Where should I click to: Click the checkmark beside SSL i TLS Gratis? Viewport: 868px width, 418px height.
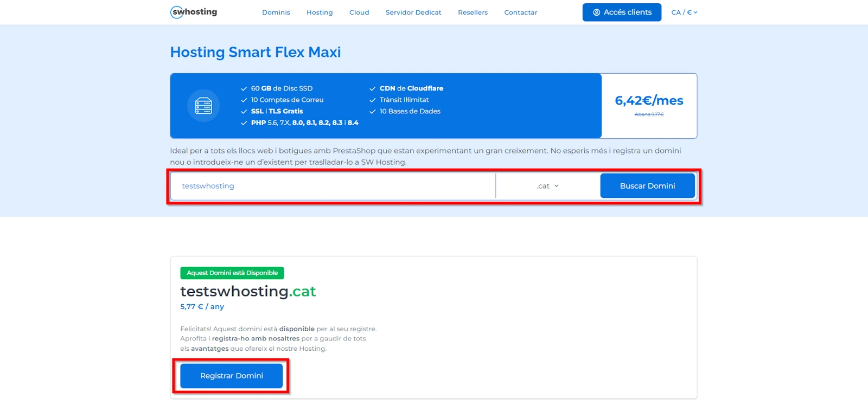(x=244, y=112)
